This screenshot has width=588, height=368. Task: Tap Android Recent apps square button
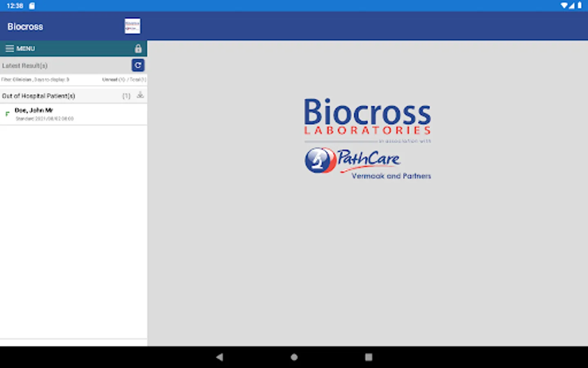point(369,357)
